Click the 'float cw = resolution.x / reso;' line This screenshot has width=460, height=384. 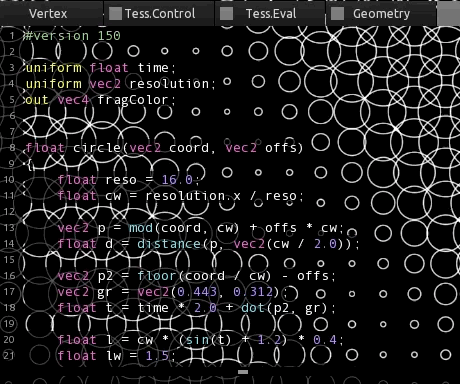[181, 196]
